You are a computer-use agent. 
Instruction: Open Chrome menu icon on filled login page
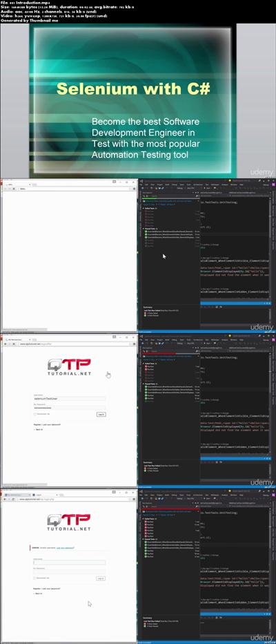[133, 344]
